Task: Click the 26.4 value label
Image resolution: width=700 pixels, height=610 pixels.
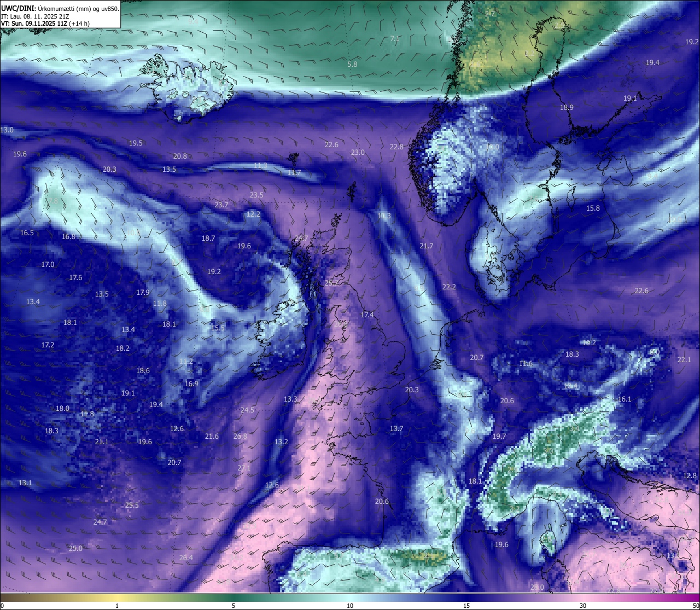Action: tap(186, 557)
